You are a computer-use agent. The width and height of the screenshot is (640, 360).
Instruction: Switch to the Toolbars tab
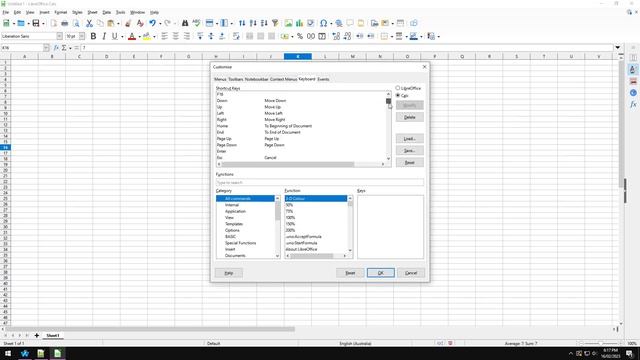click(236, 79)
